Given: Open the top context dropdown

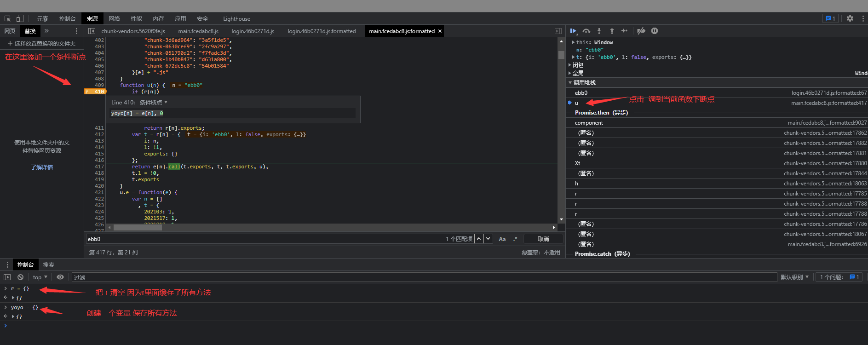Looking at the screenshot, I should pyautogui.click(x=40, y=277).
